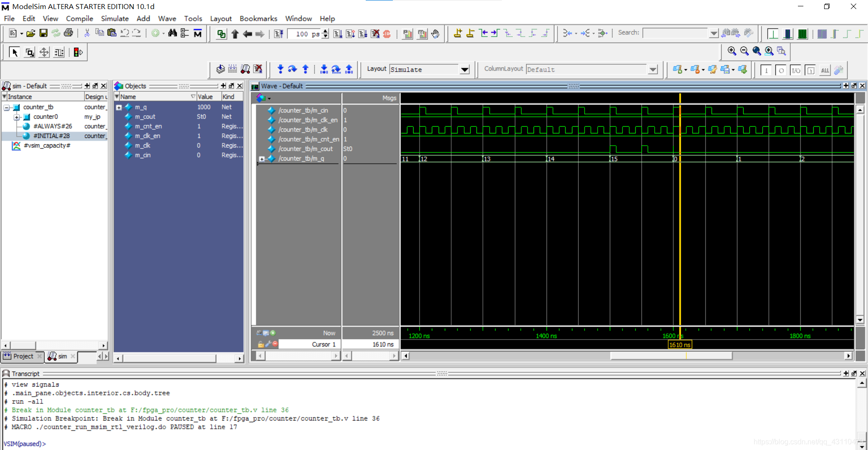Toggle the Inputs object filter button
Viewport: 868px width, 450px height.
(x=766, y=70)
